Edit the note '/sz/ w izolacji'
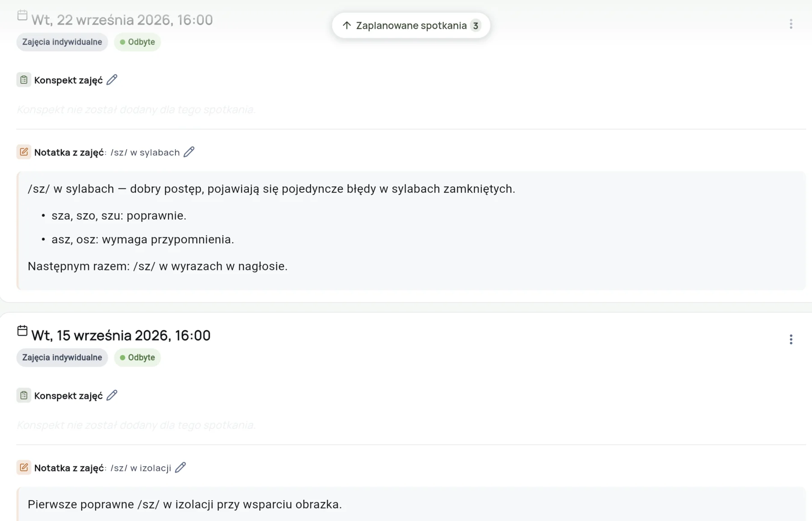This screenshot has height=521, width=812. (x=180, y=467)
